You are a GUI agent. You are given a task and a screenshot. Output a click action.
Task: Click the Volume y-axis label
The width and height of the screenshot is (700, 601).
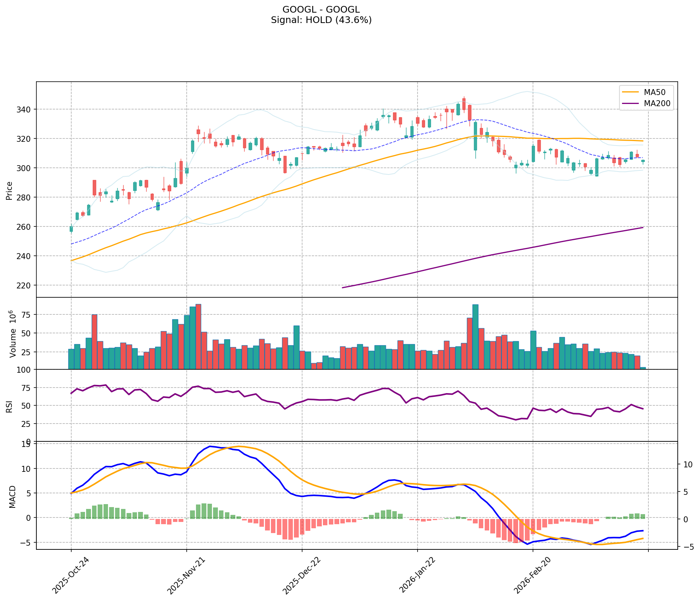(12, 333)
